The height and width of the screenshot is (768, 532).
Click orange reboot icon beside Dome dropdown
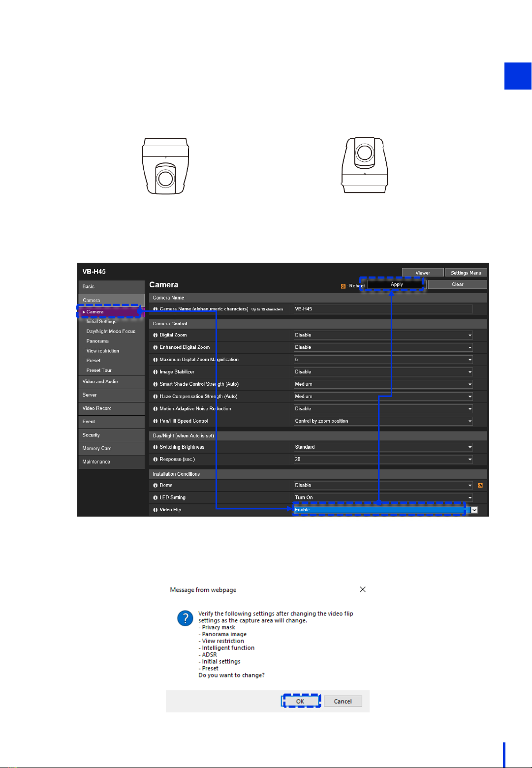(x=480, y=486)
